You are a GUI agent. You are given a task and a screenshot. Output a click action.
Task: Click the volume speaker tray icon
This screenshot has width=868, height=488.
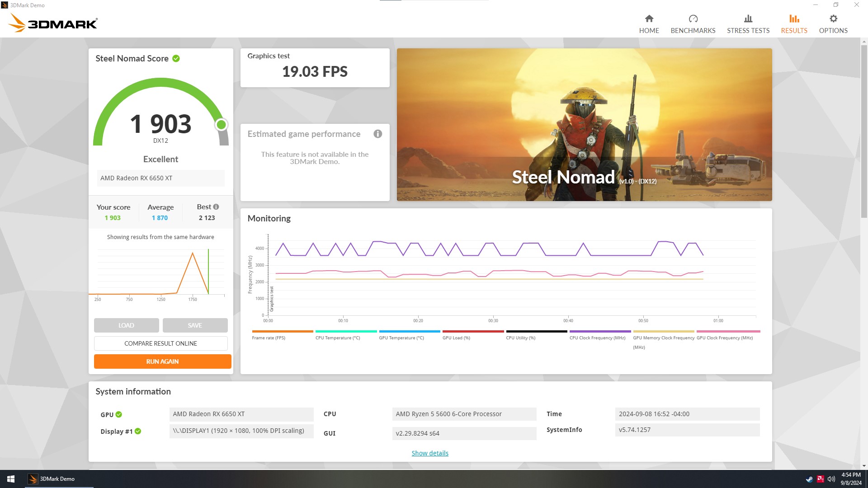tap(831, 479)
